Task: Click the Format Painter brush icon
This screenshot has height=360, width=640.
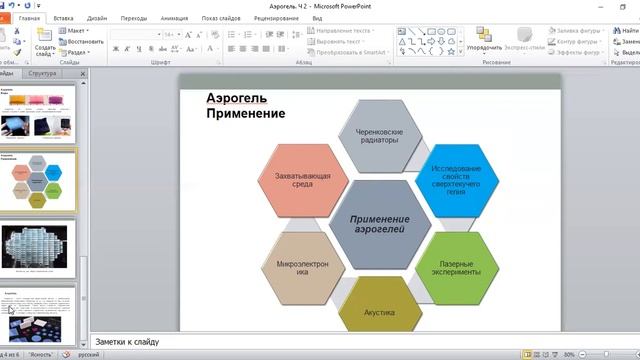Action: pyautogui.click(x=17, y=52)
